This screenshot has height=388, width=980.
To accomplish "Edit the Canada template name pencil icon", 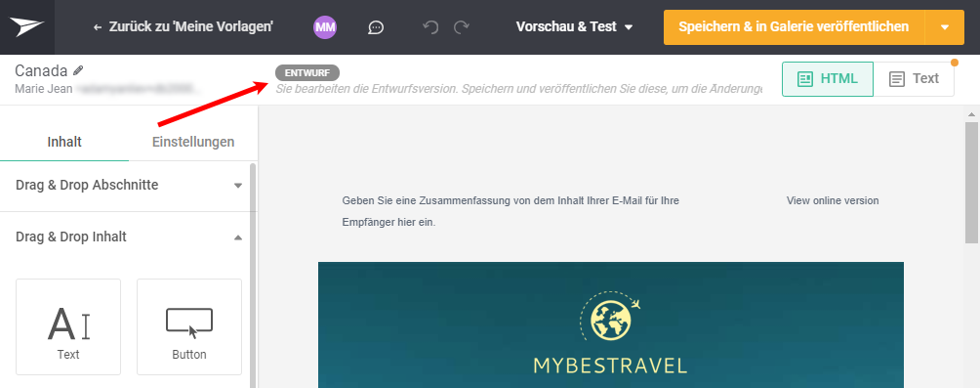I will point(78,70).
